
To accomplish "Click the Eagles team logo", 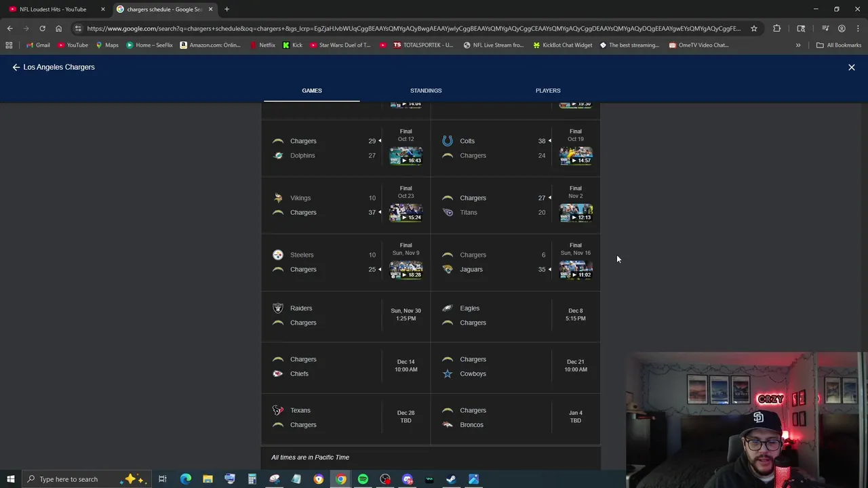I will point(447,308).
